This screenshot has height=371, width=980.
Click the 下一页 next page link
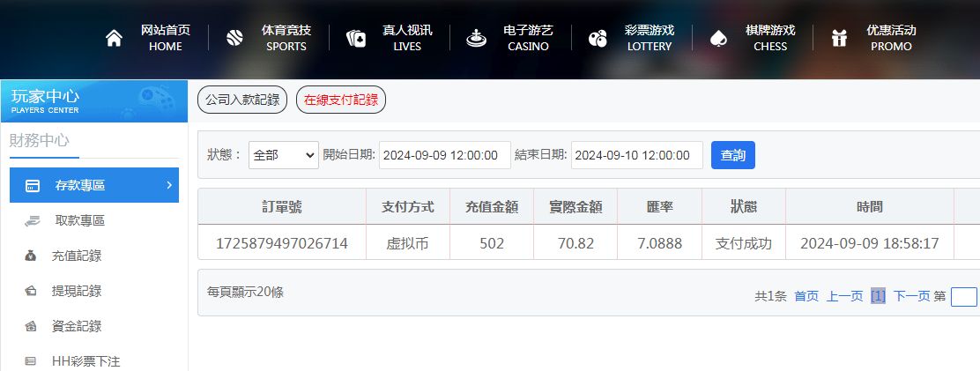click(x=911, y=296)
